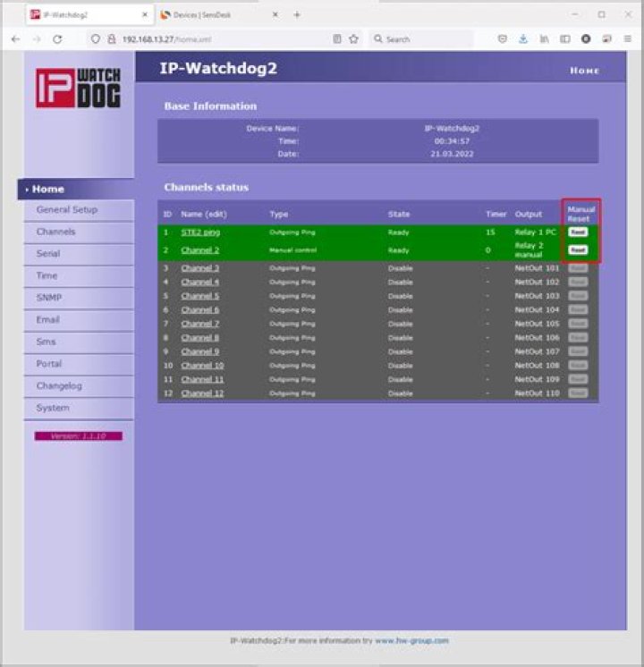Open Channel 10 edit link

[203, 366]
